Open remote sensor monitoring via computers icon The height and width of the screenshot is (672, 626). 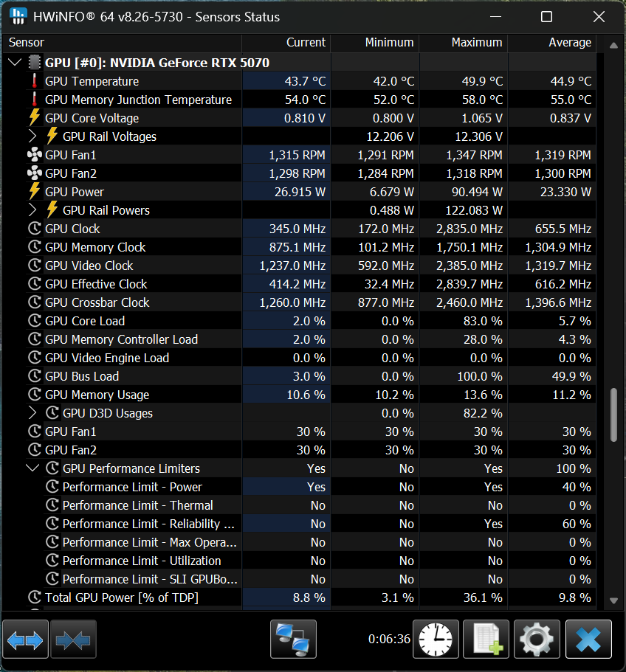click(293, 639)
